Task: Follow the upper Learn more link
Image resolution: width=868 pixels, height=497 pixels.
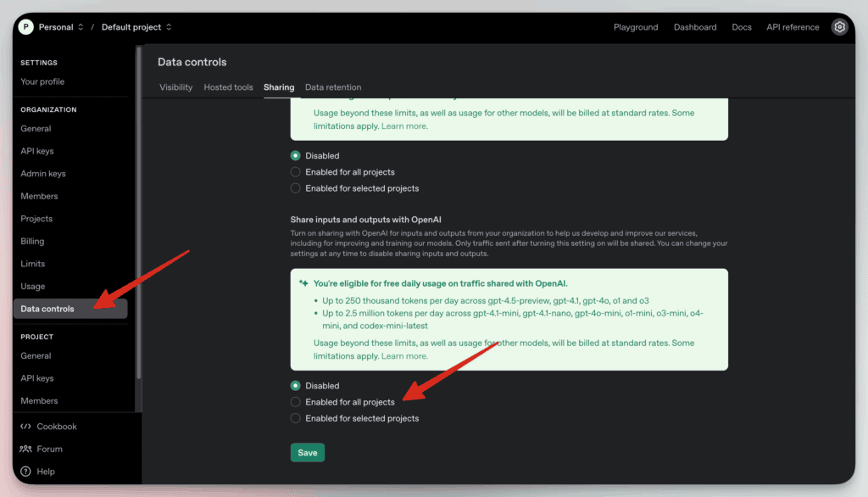Action: click(404, 126)
